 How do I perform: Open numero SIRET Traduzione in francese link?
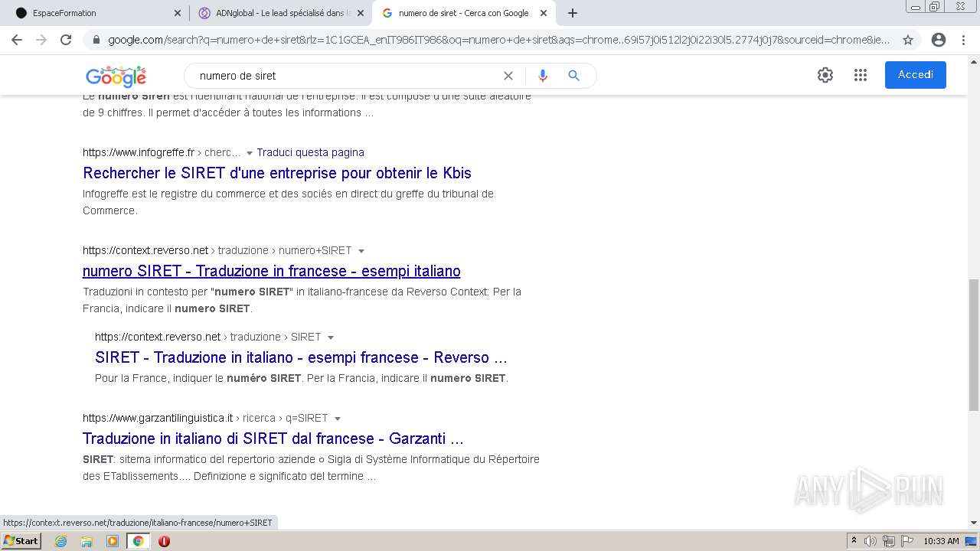point(272,271)
